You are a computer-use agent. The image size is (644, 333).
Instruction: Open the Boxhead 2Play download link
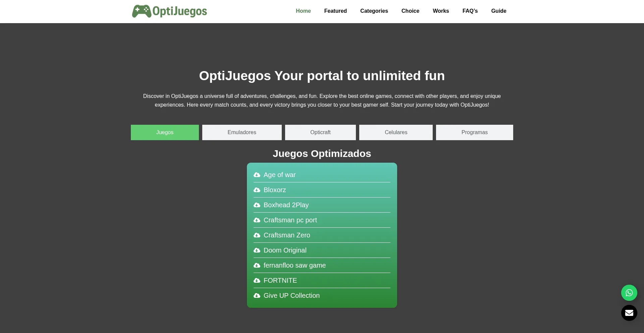(x=286, y=205)
